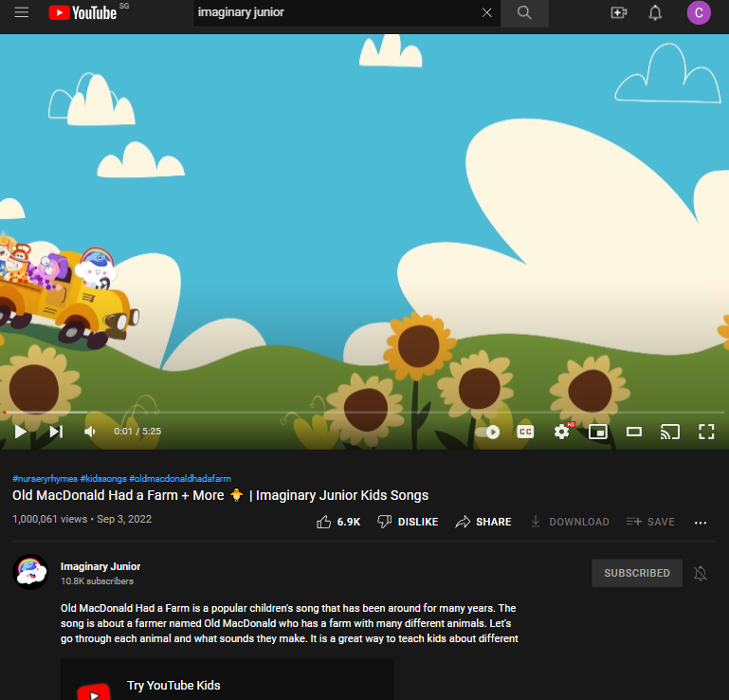Toggle the autoplay switch
This screenshot has height=700, width=729.
coord(487,433)
